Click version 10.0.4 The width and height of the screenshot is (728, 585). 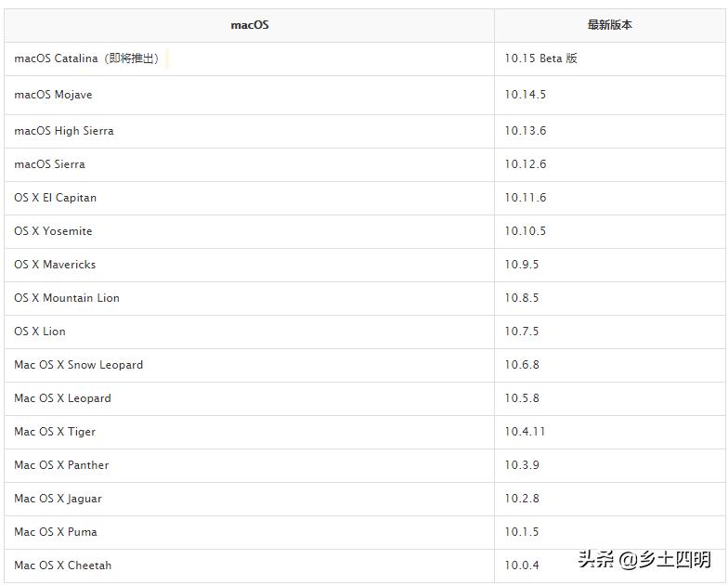522,565
